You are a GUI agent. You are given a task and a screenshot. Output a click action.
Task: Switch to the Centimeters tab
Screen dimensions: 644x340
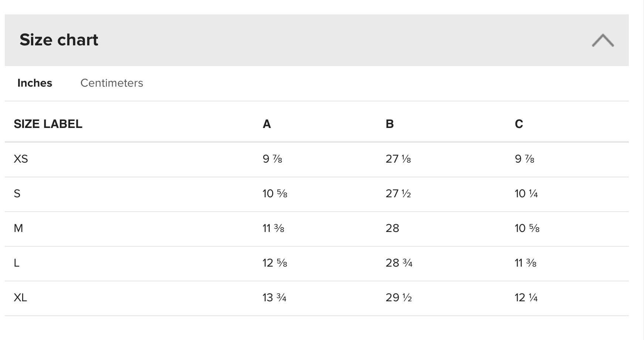pos(112,83)
